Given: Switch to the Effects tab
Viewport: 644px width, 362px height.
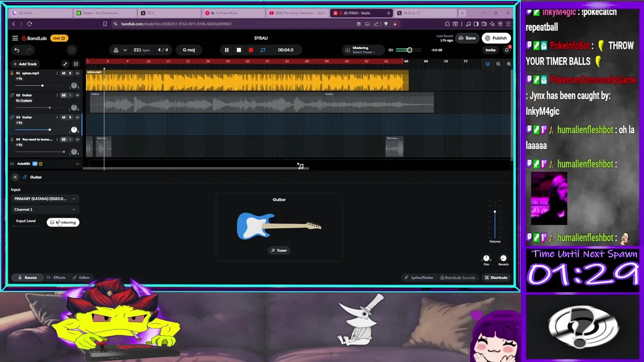Looking at the screenshot, I should [x=56, y=278].
